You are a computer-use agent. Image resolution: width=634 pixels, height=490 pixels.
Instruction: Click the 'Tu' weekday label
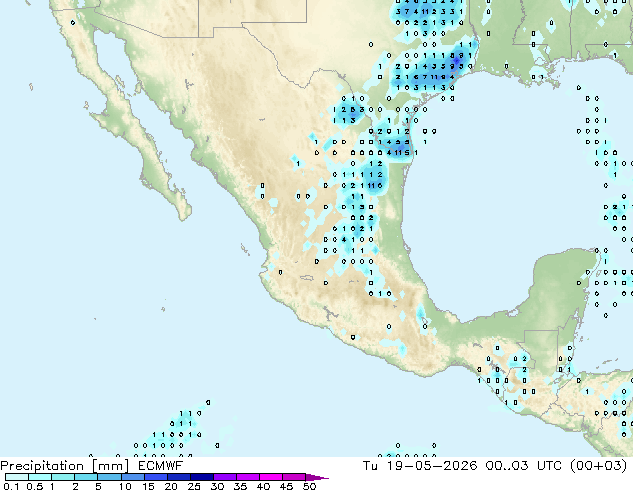[x=370, y=466]
